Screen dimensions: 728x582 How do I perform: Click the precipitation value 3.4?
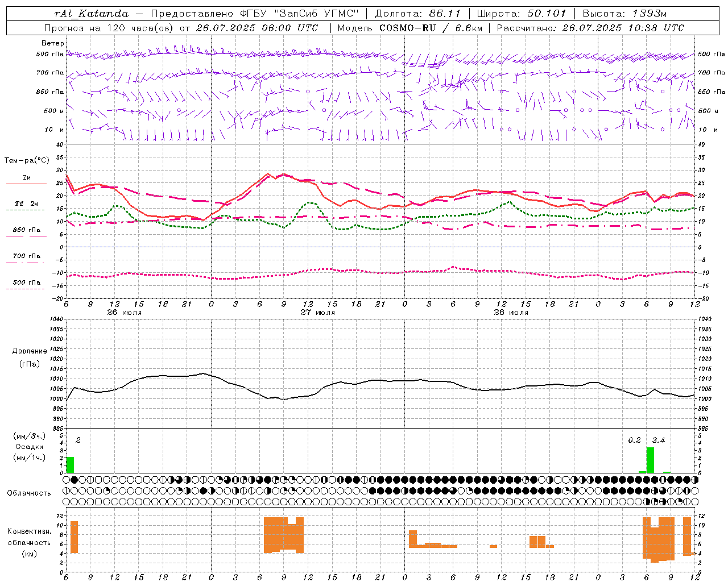[659, 440]
